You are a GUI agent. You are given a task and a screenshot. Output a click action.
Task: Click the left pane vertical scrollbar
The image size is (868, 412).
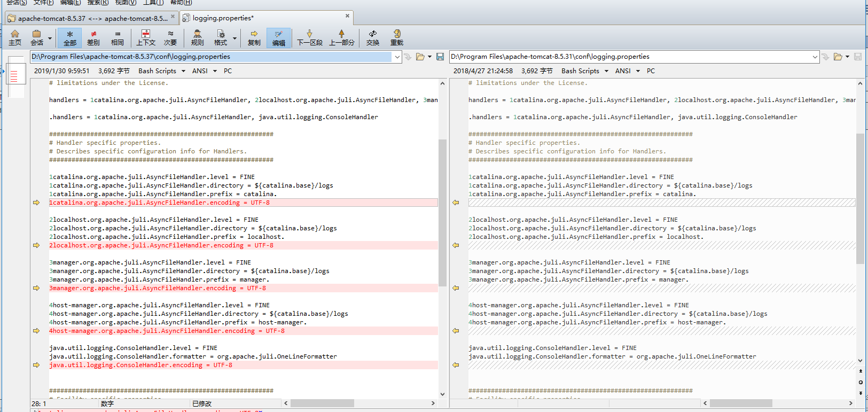(x=442, y=213)
